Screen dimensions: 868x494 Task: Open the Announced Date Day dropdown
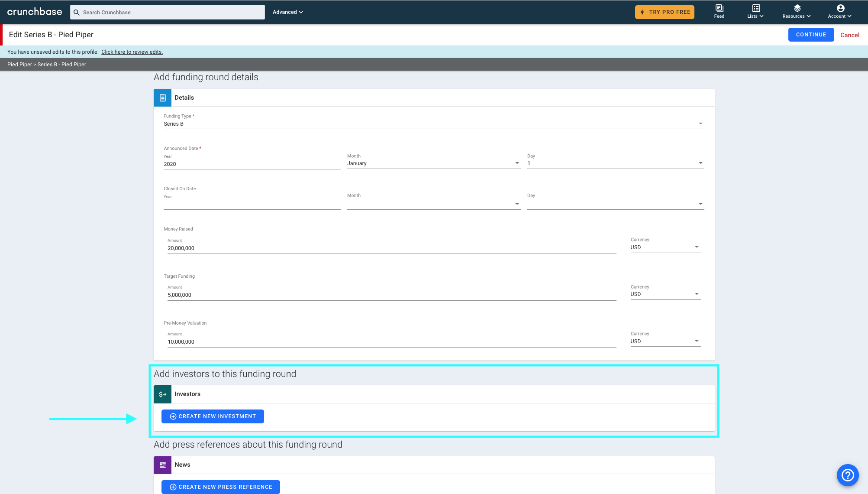click(x=615, y=163)
